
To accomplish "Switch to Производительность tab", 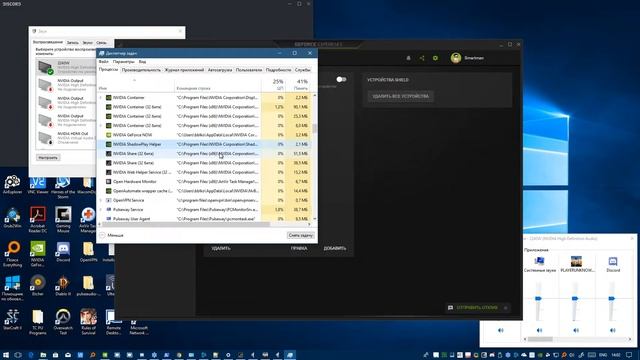I will tap(141, 70).
